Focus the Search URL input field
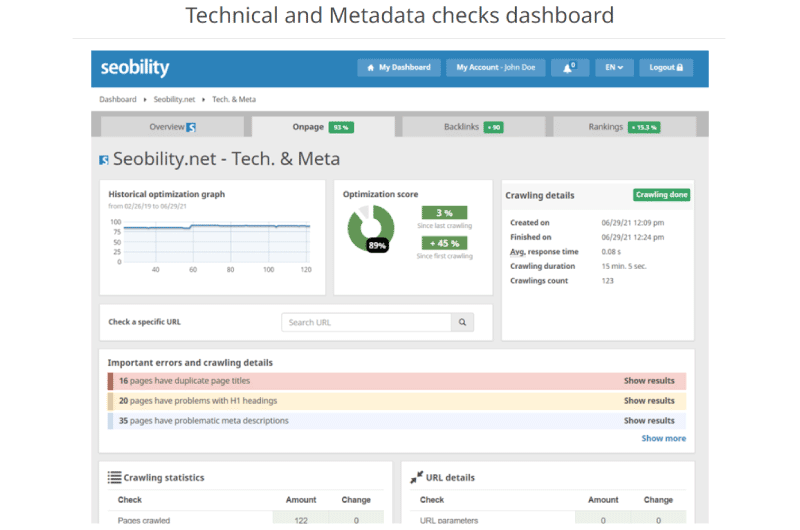800x530 pixels. coord(366,322)
